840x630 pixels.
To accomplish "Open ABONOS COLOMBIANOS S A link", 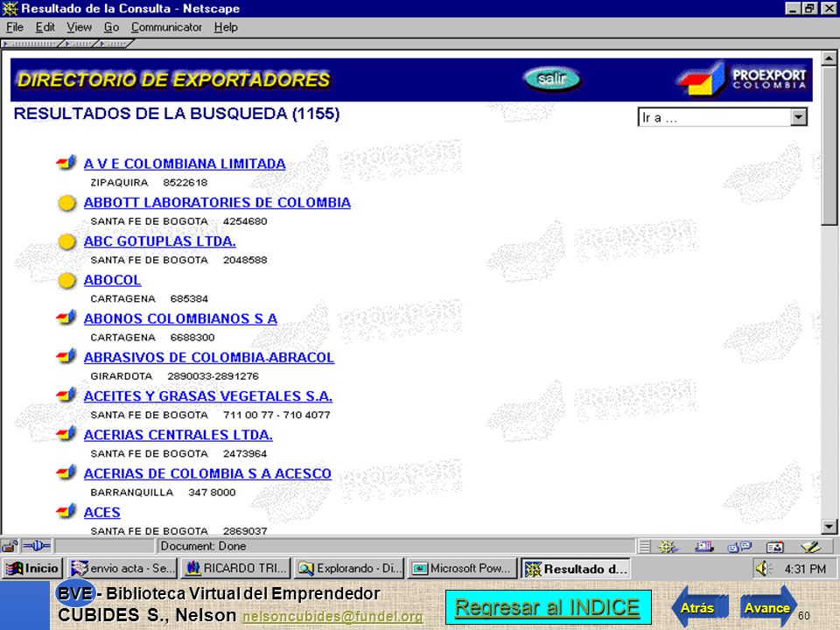I will tap(180, 318).
